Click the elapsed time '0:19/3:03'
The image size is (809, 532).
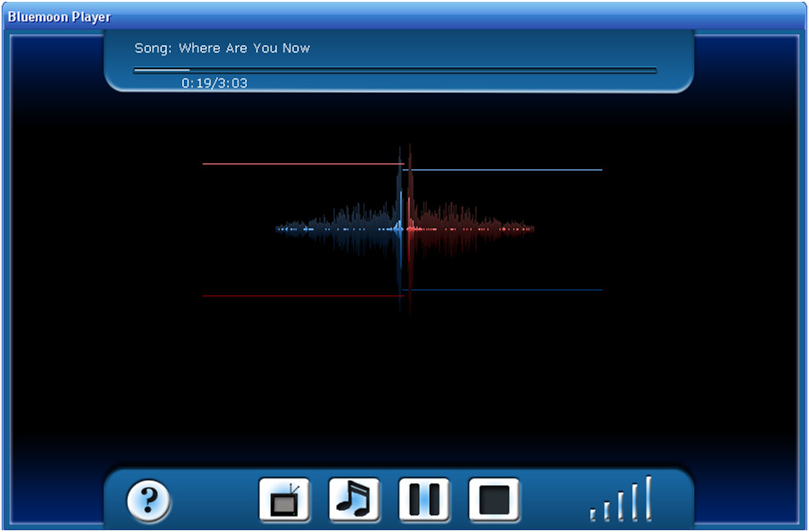[x=215, y=83]
